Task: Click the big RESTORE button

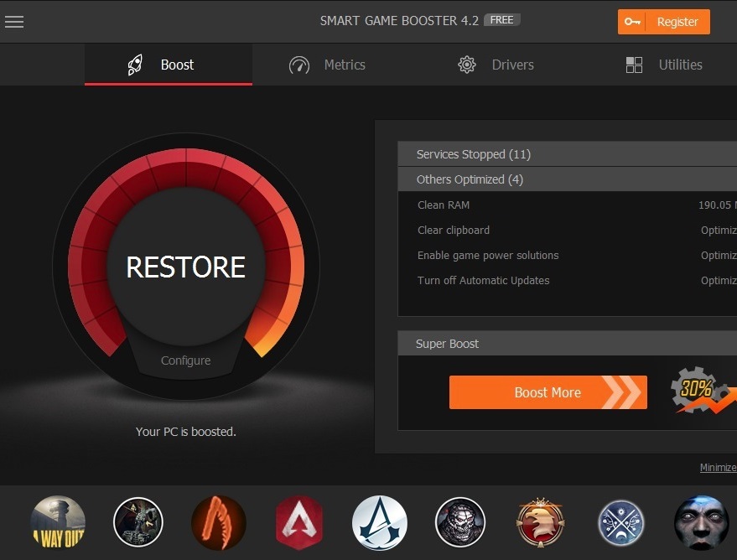Action: 185,267
